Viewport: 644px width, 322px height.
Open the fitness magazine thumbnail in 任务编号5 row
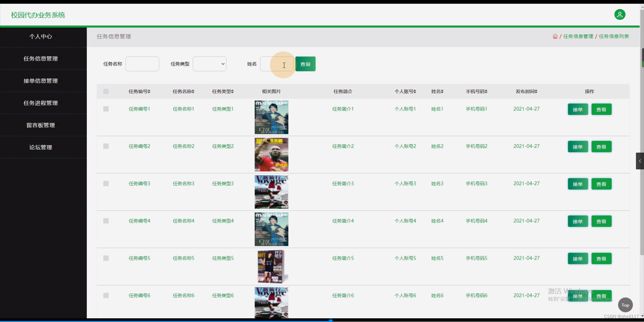tap(271, 267)
